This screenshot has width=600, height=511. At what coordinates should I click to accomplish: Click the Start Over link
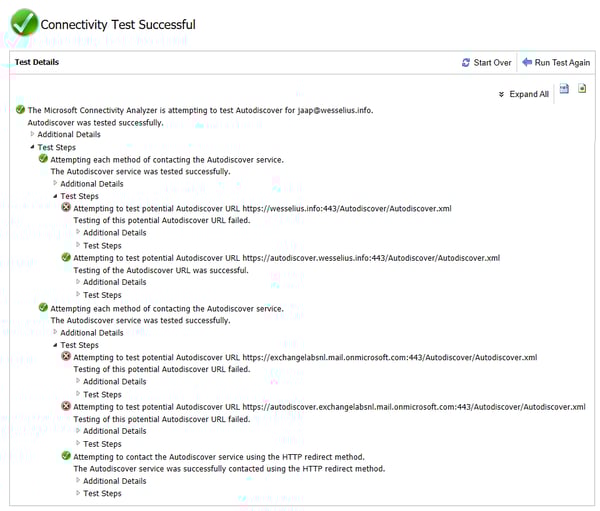pyautogui.click(x=492, y=63)
